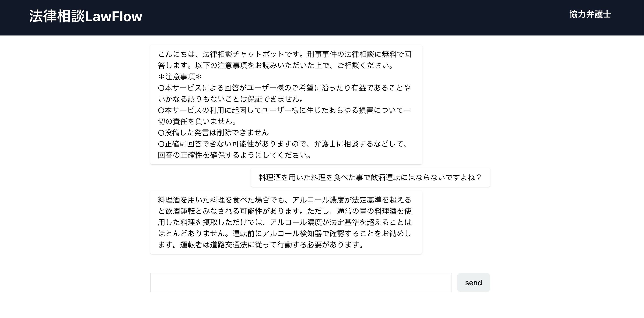Click the user's 料理酒 question bubble

370,177
